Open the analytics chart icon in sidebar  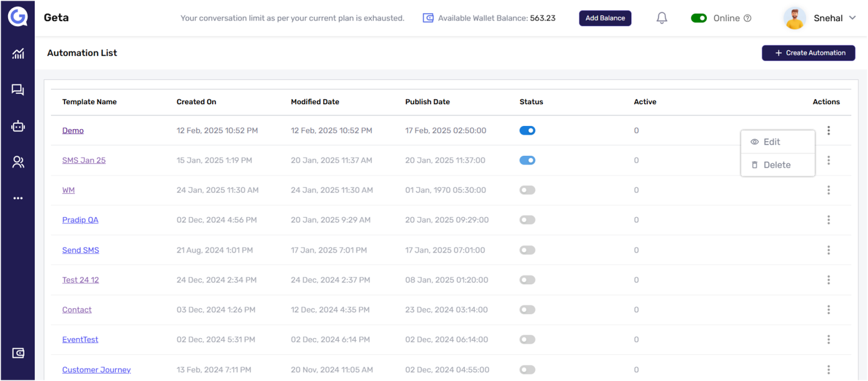pyautogui.click(x=18, y=54)
